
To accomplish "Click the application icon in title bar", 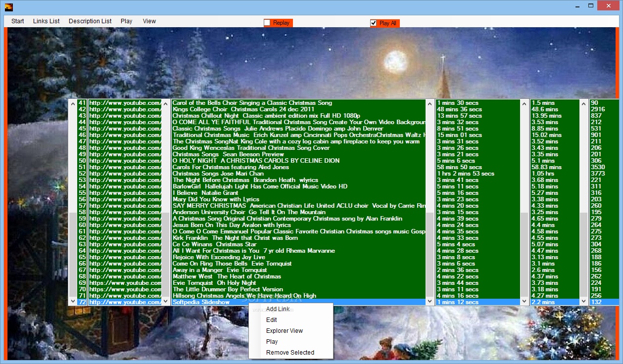I will (8, 6).
